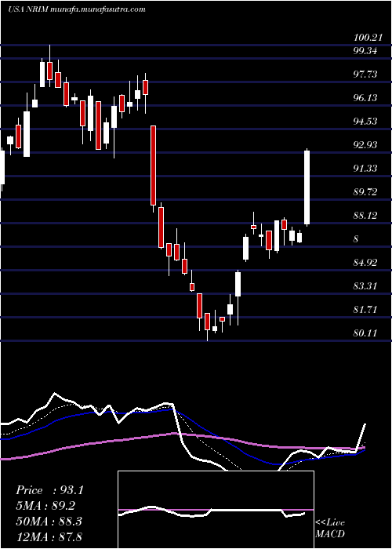Screen dimensions: 392x549
Task: Select the 80.11 price axis label
Action: [x=365, y=333]
